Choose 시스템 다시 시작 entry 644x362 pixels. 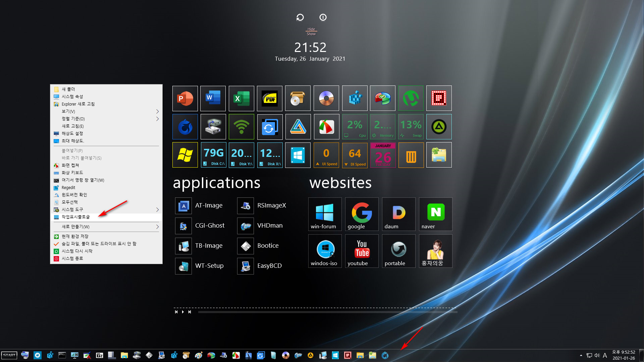tap(106, 251)
